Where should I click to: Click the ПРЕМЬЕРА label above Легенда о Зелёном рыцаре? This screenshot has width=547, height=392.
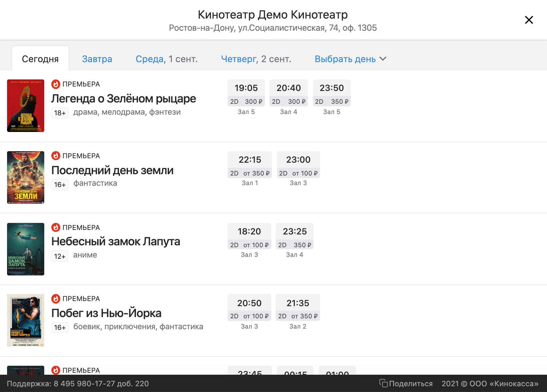click(x=81, y=84)
